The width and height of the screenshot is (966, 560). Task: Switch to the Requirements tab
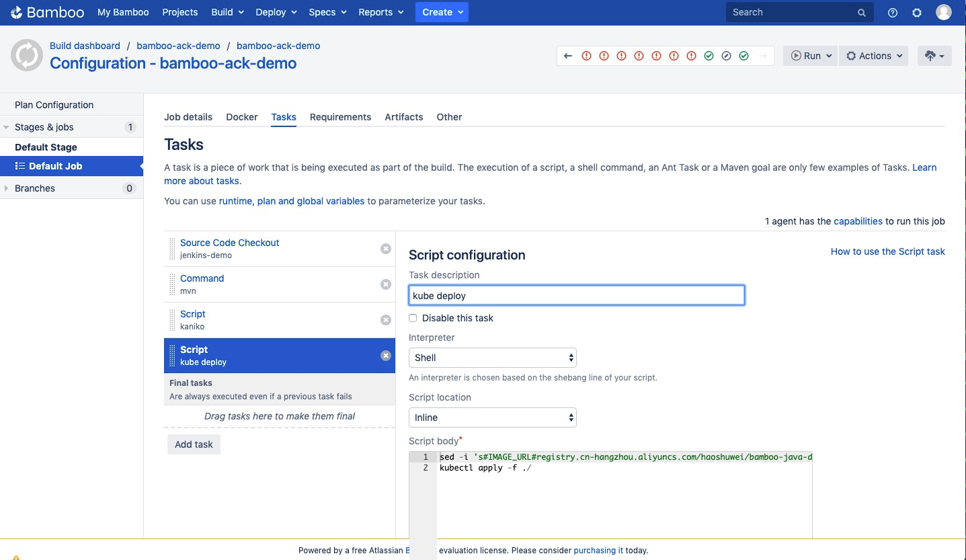click(x=340, y=117)
